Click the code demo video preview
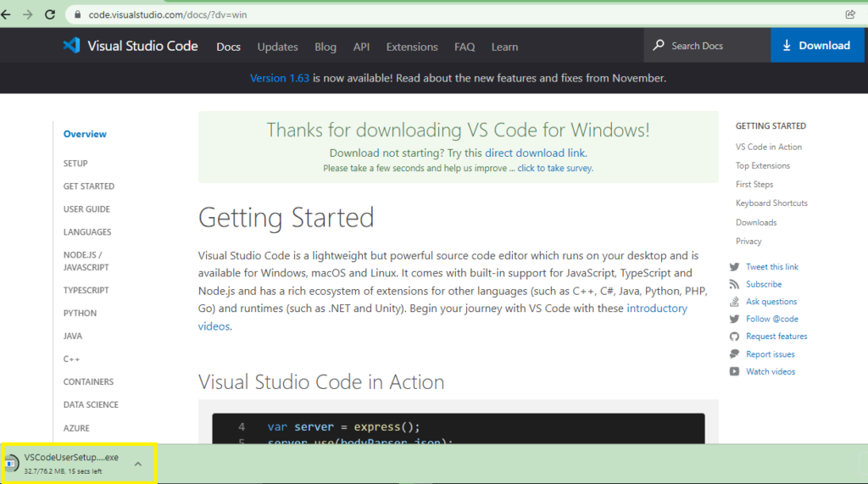 (459, 428)
